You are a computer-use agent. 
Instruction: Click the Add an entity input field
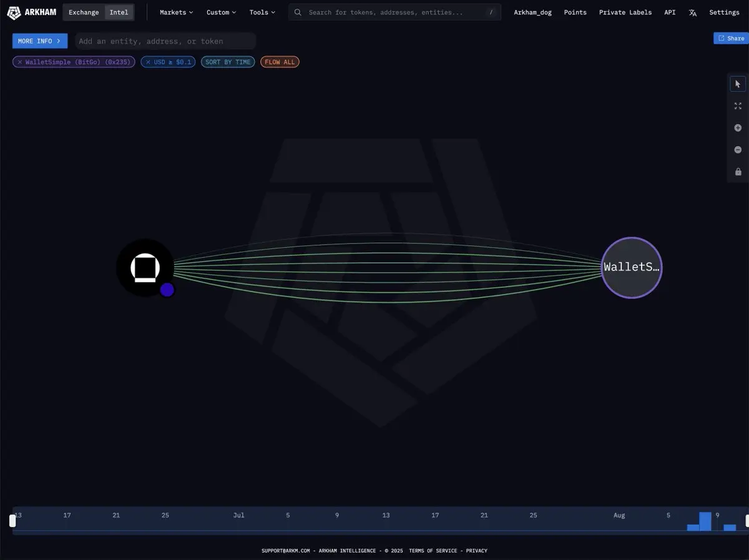point(165,41)
